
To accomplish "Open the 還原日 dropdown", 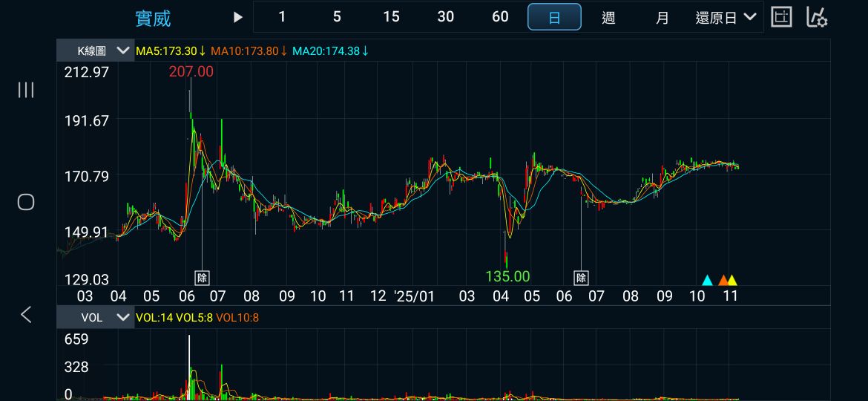I will [x=726, y=17].
